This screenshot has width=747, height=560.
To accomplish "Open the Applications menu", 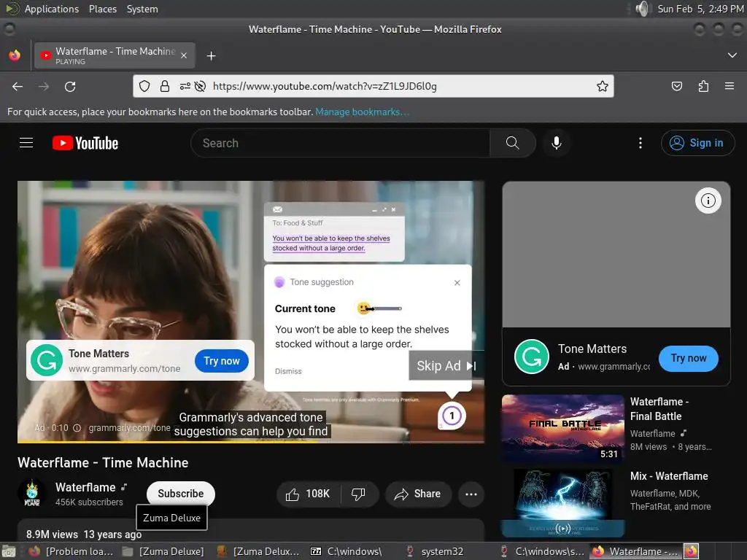I will [x=52, y=9].
